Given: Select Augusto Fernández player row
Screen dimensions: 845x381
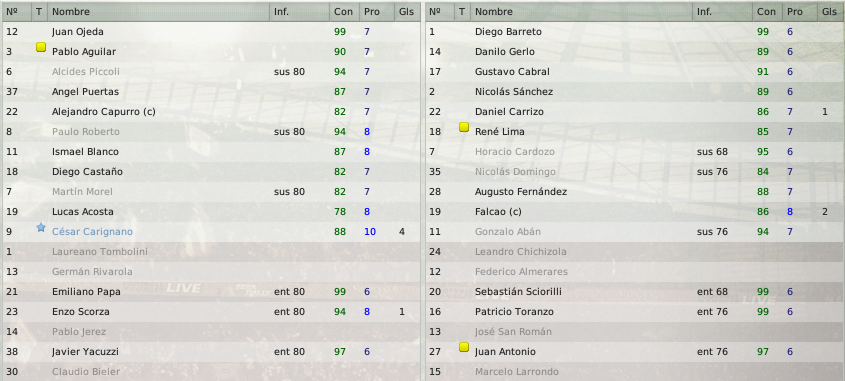Looking at the screenshot, I should tap(635, 192).
